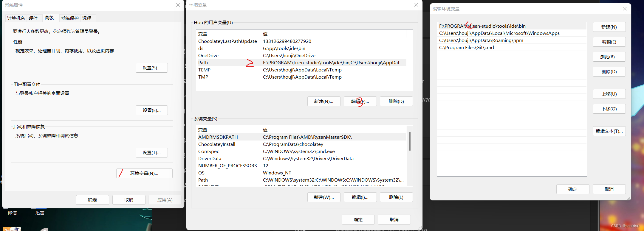
Task: Select the ds user variable row
Action: click(x=301, y=48)
